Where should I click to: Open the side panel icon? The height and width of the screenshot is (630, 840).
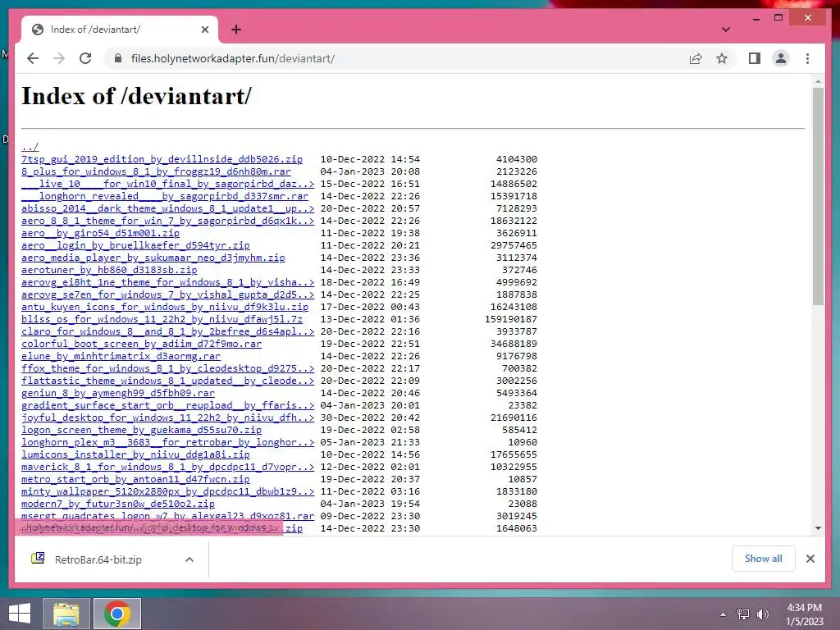pyautogui.click(x=755, y=58)
